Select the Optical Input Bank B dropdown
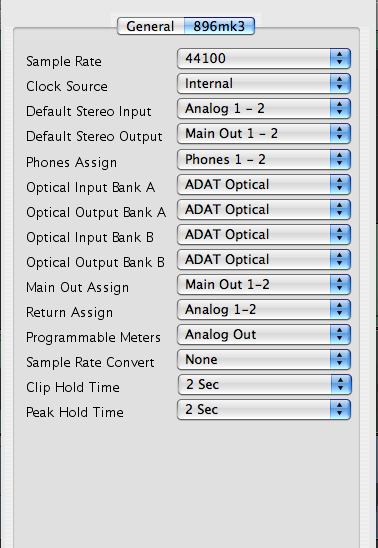 coord(264,235)
